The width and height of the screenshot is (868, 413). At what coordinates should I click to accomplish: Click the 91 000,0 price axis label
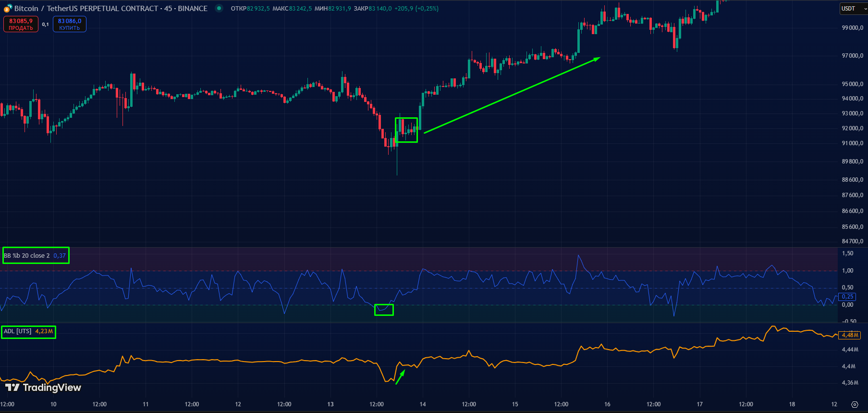pos(853,143)
